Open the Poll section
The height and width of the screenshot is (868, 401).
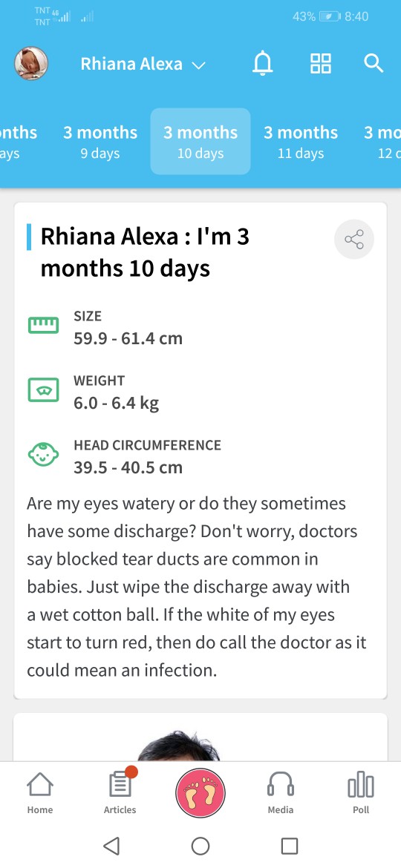pos(361,793)
